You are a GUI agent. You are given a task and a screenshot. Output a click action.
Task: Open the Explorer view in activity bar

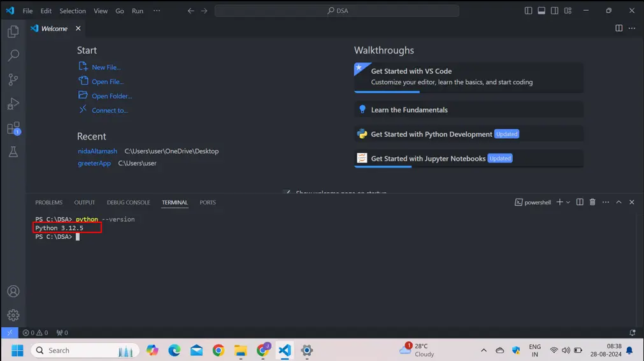13,31
